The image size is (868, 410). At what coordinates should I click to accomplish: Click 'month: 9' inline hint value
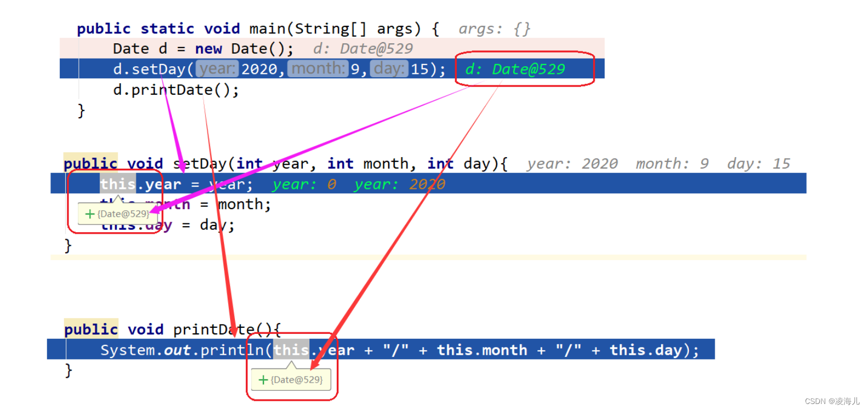(x=672, y=164)
